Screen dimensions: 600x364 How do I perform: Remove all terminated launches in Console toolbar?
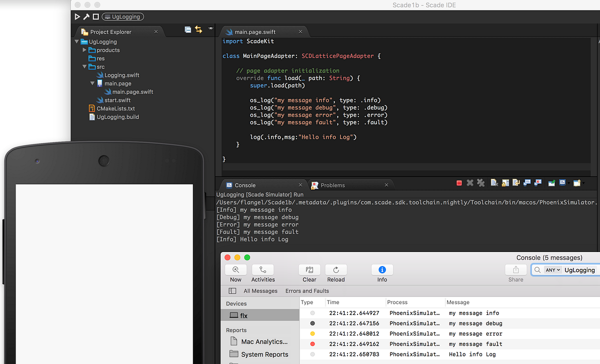(x=480, y=182)
